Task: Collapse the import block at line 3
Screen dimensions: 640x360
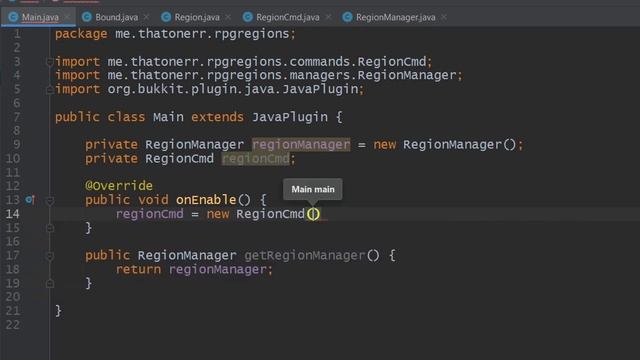Action: click(50, 62)
